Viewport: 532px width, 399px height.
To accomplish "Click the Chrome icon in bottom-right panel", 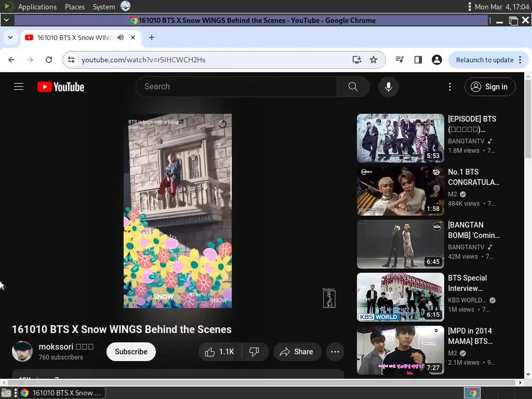I will (x=472, y=393).
